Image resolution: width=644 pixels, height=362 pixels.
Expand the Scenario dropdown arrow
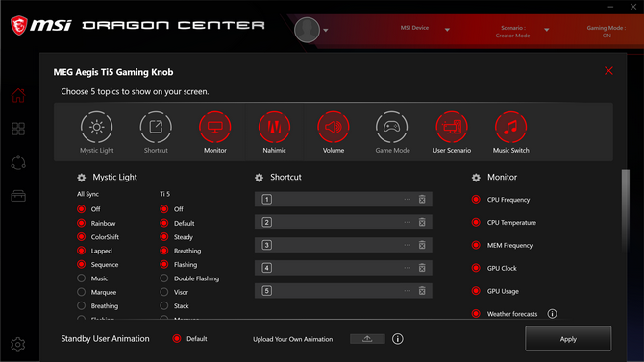coord(547,30)
